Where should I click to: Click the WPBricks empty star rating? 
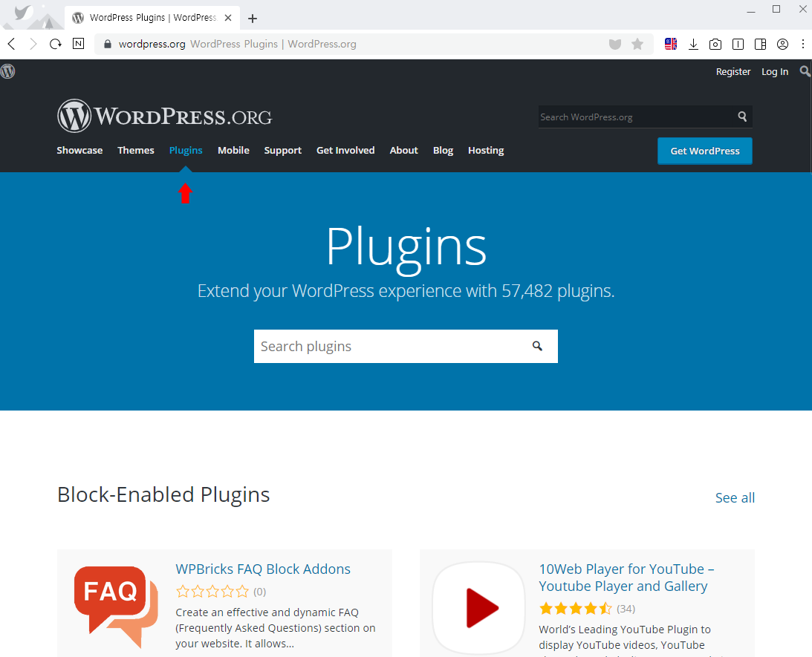[x=212, y=591]
